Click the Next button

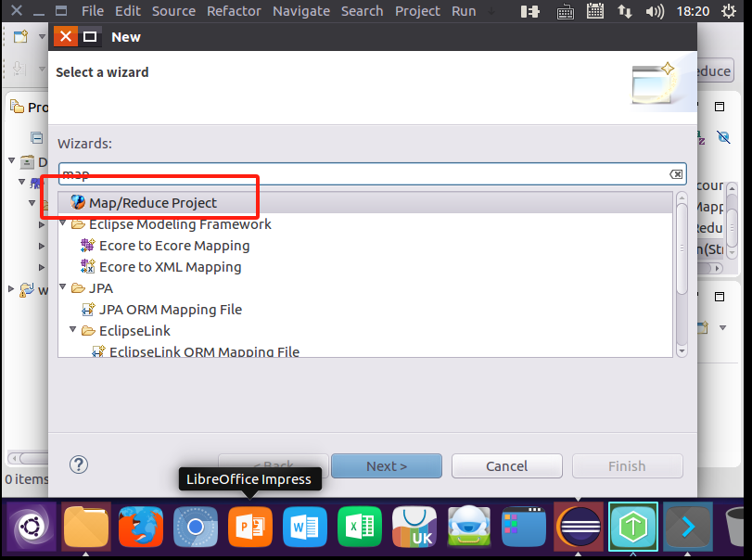(x=386, y=465)
